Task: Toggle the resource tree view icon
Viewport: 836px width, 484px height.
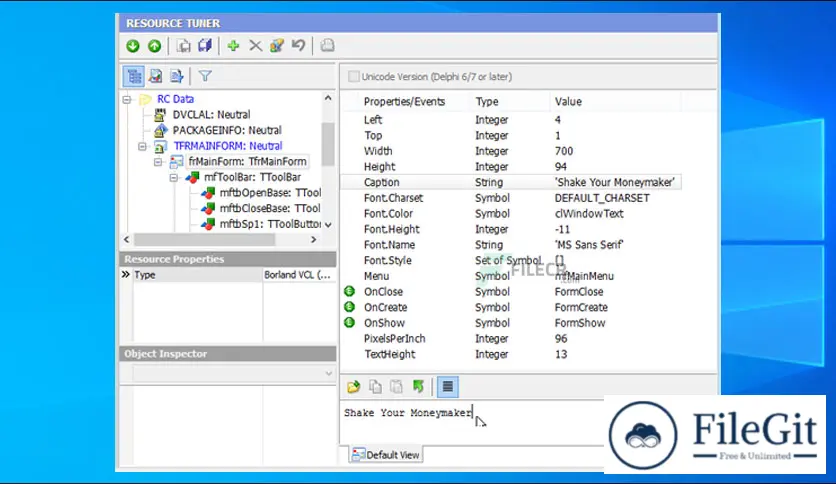Action: (x=134, y=76)
